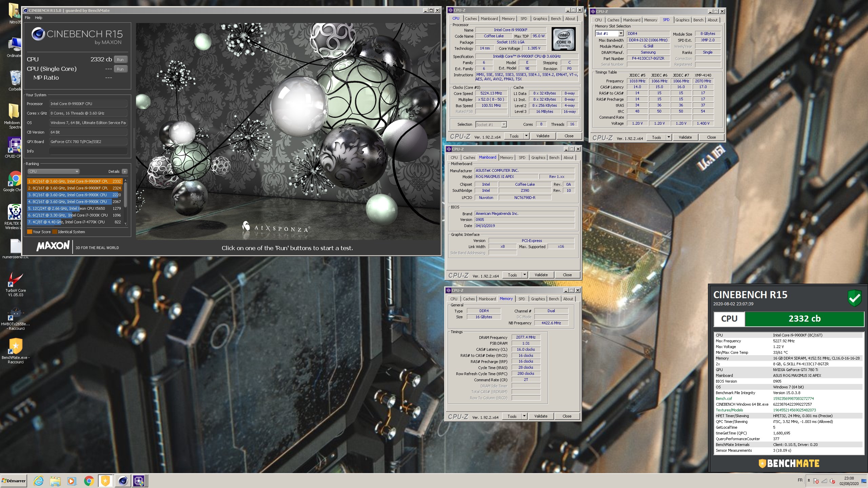Launch Internet Explorer from the taskbar
Screen dimensions: 868x488
tap(39, 481)
